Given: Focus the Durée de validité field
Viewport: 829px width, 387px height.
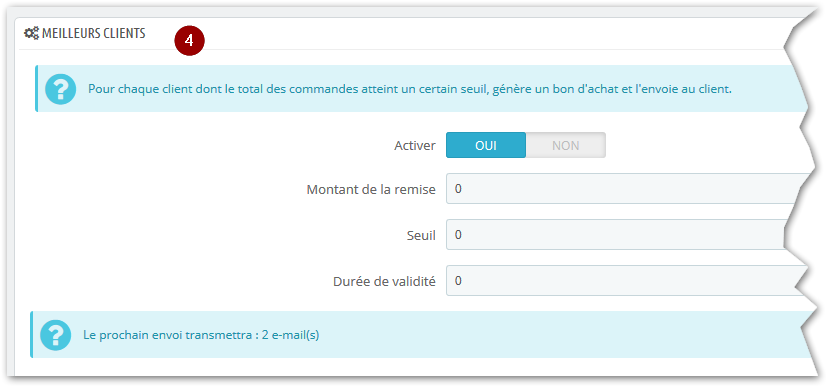Looking at the screenshot, I should [627, 280].
